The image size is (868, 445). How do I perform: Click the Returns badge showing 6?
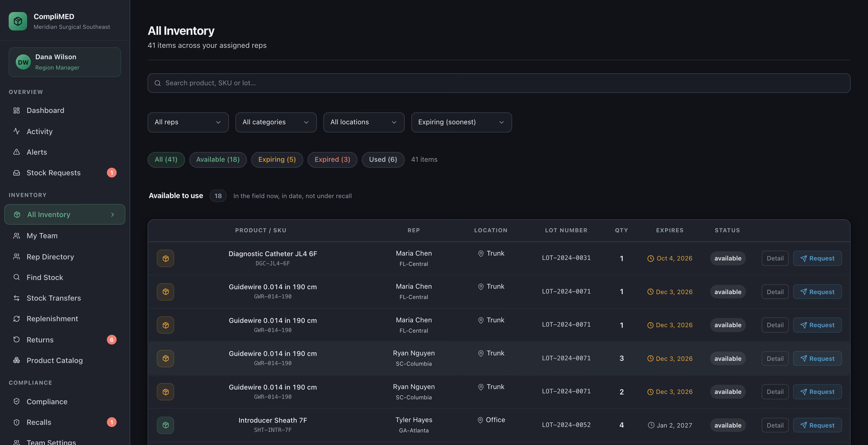[112, 340]
